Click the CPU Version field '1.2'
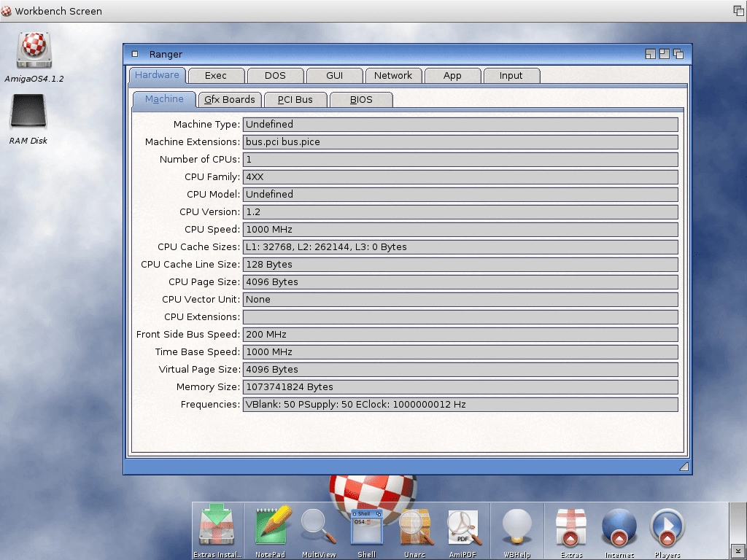 point(461,212)
